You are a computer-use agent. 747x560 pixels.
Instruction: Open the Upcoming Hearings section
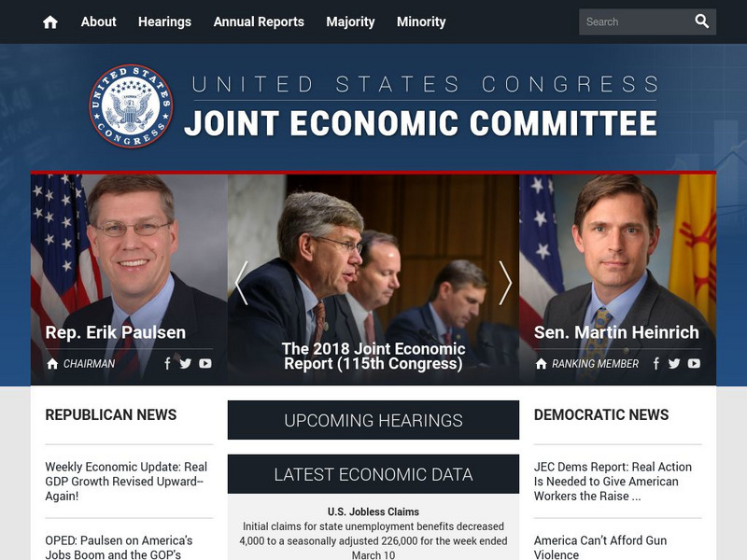tap(373, 420)
